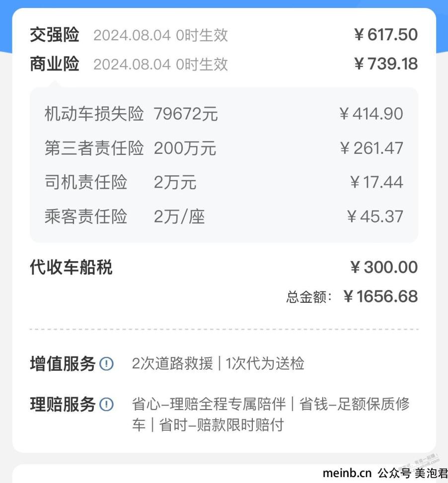Select the 增值服务 label
This screenshot has height=483, width=448.
63,363
